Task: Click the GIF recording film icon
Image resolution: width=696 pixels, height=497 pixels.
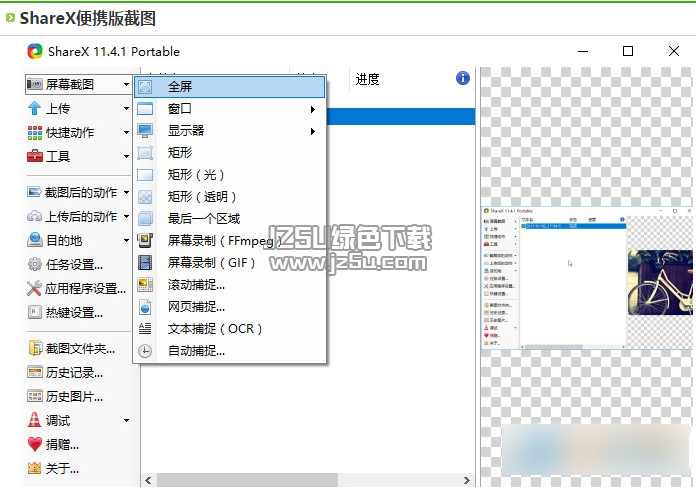Action: [x=145, y=262]
